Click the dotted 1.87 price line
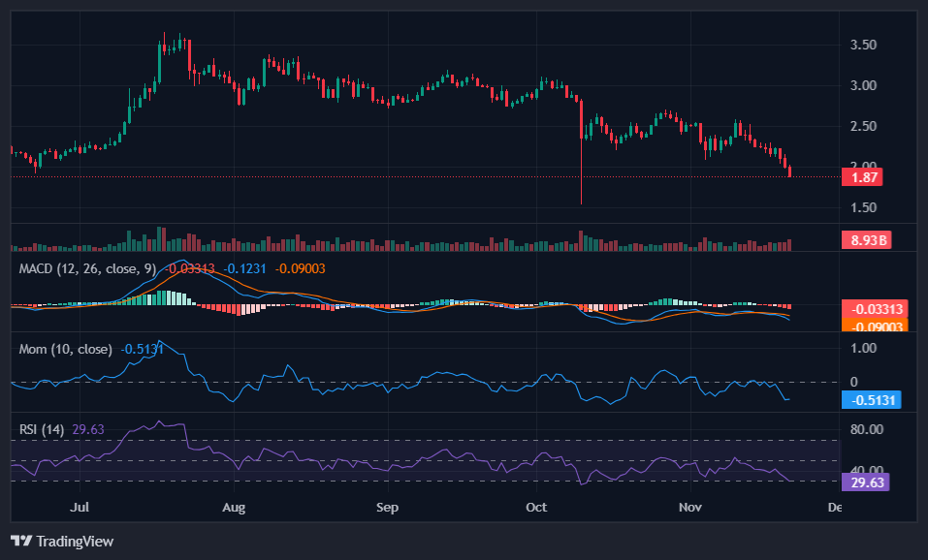The height and width of the screenshot is (560, 928). point(388,176)
